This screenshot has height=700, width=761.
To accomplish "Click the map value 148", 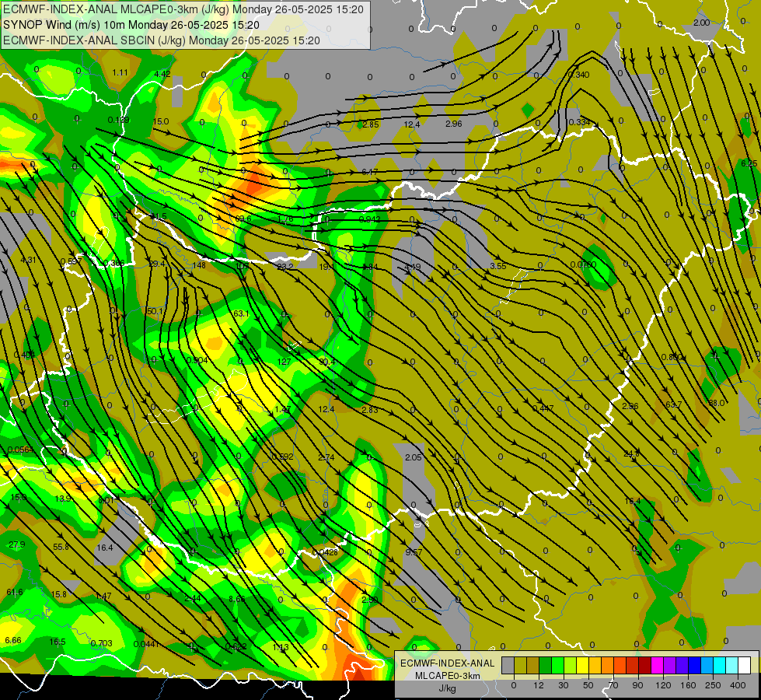I will point(199,265).
